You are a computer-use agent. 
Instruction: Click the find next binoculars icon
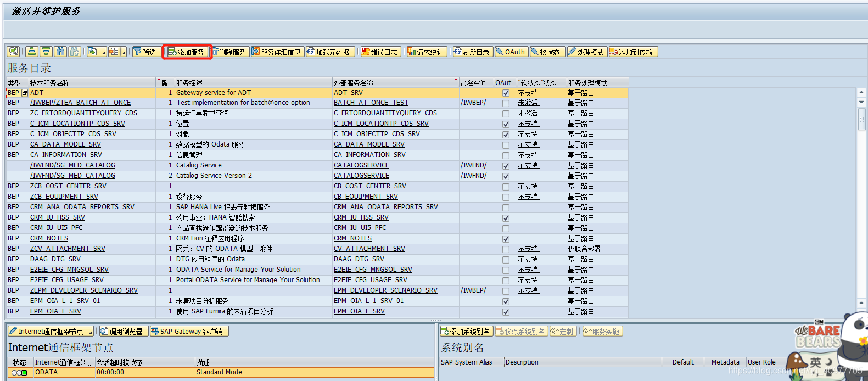(75, 52)
